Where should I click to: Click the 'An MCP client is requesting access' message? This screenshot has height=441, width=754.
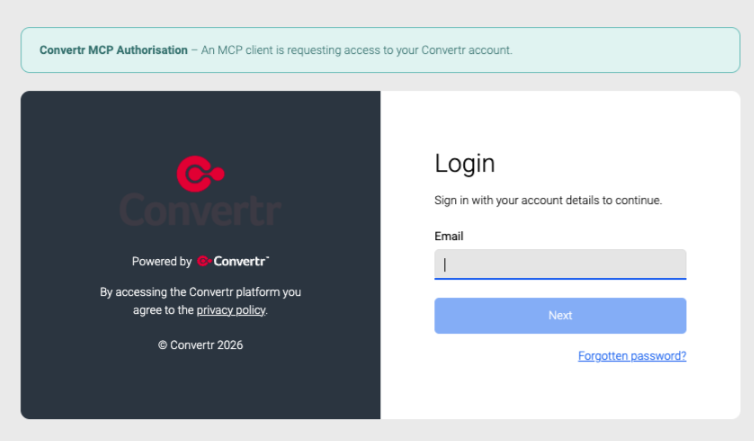point(356,50)
